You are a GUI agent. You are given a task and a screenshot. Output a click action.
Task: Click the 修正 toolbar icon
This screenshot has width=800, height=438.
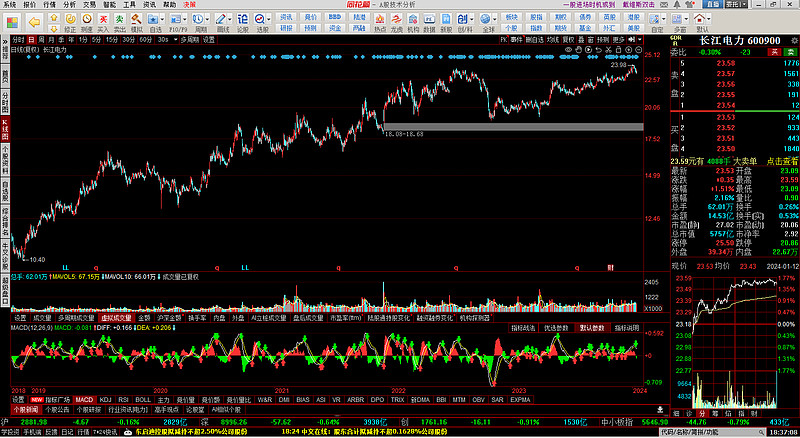point(70,22)
